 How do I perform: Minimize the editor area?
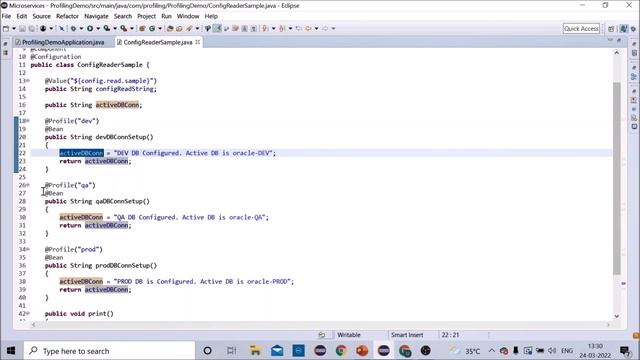(x=610, y=40)
